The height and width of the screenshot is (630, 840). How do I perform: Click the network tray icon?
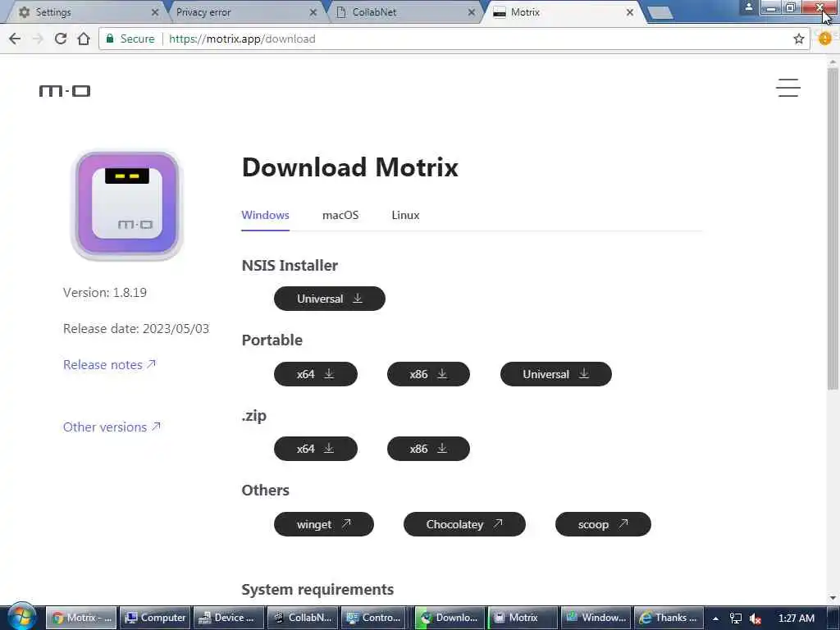[736, 619]
